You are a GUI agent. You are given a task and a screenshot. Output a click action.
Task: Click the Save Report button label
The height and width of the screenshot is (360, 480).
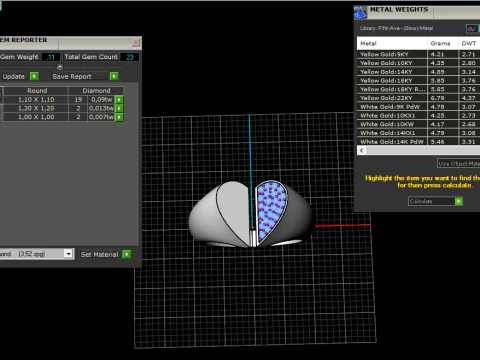[x=72, y=76]
